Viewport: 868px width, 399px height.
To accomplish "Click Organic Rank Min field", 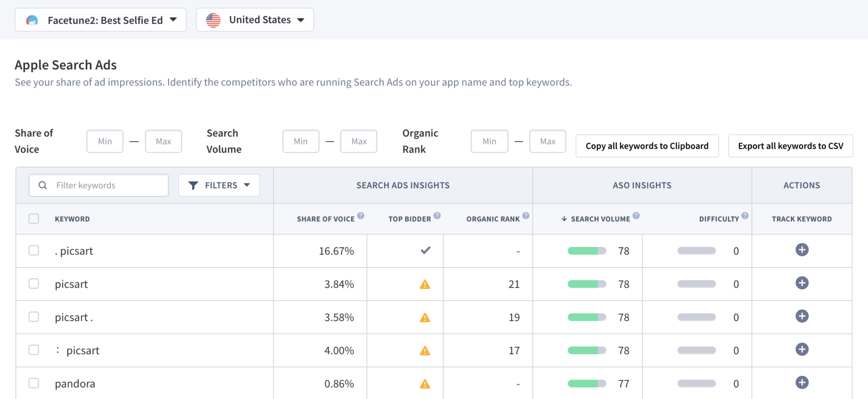I will (489, 141).
